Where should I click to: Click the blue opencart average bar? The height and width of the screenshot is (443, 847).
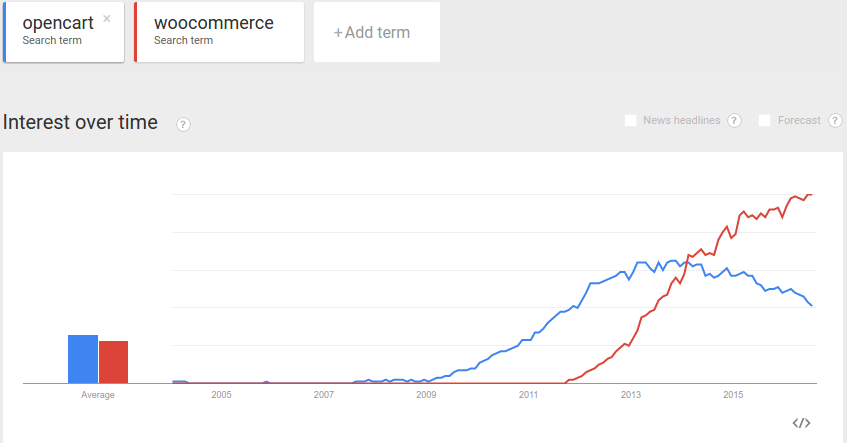coord(83,359)
